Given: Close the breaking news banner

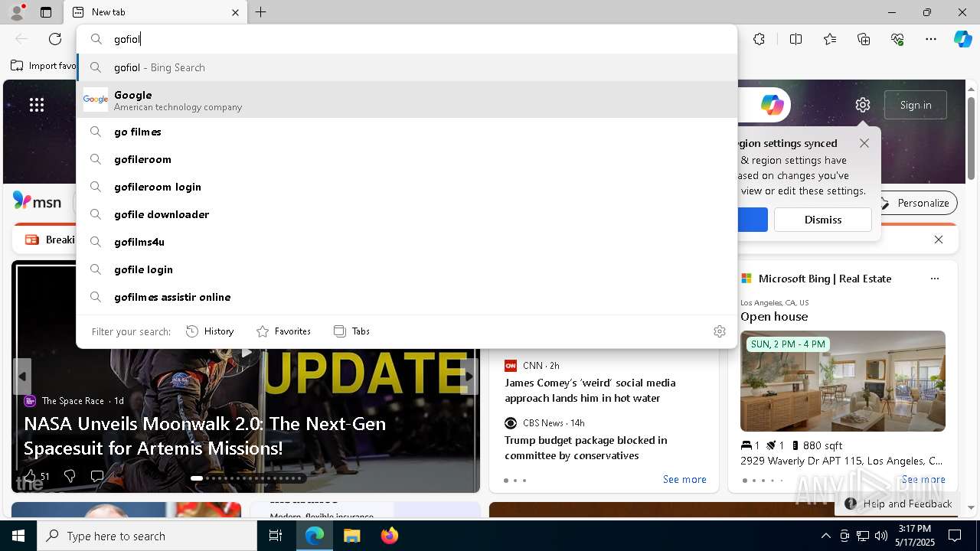Looking at the screenshot, I should coord(939,240).
